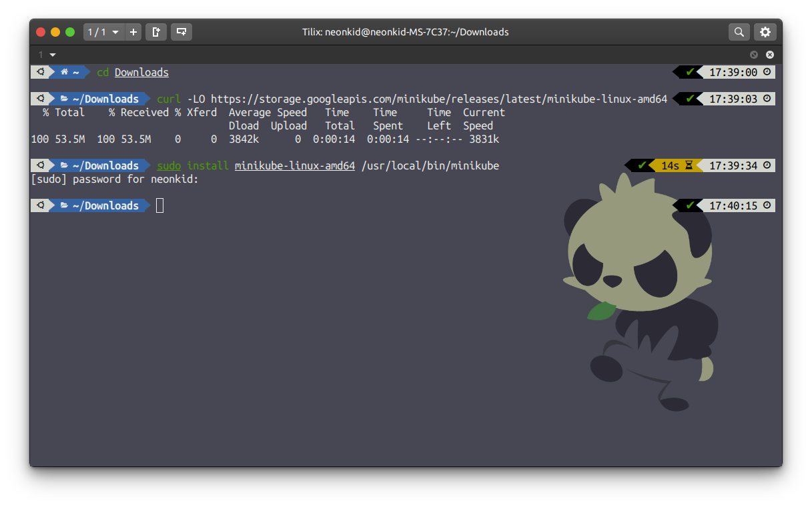812x507 pixels.
Task: Click the Downloads argument in cd command
Action: click(x=141, y=72)
